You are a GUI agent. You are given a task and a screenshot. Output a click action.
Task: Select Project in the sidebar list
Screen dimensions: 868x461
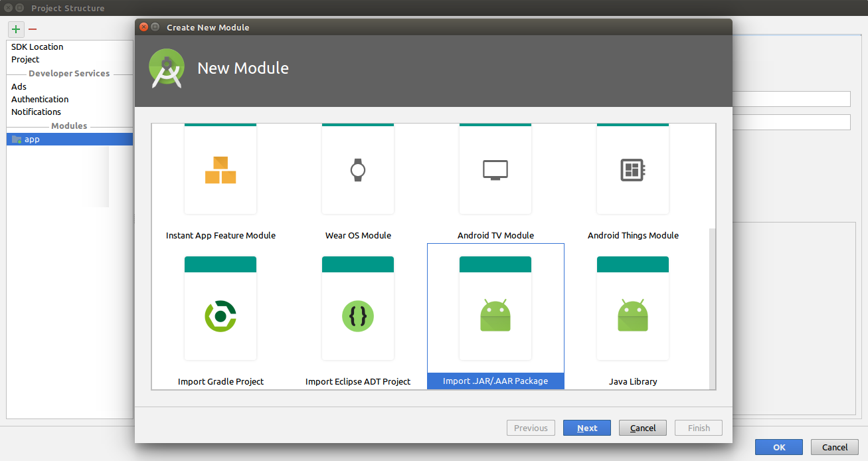[70, 59]
